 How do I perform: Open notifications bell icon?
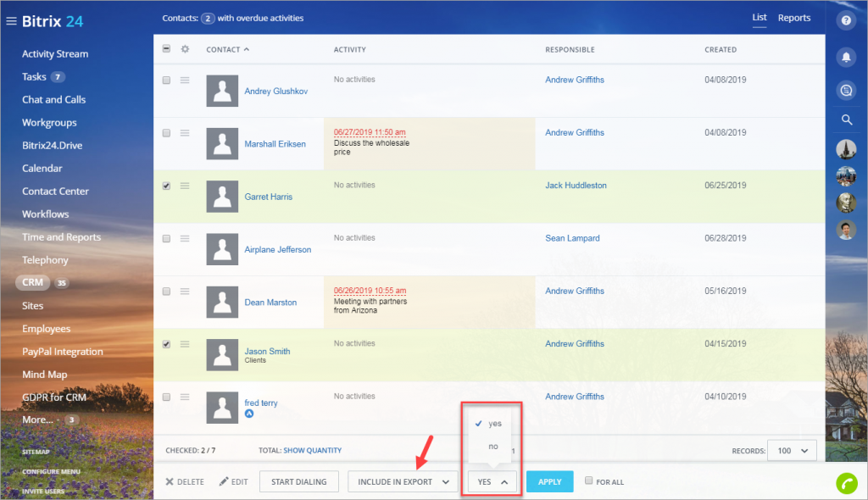click(x=846, y=57)
